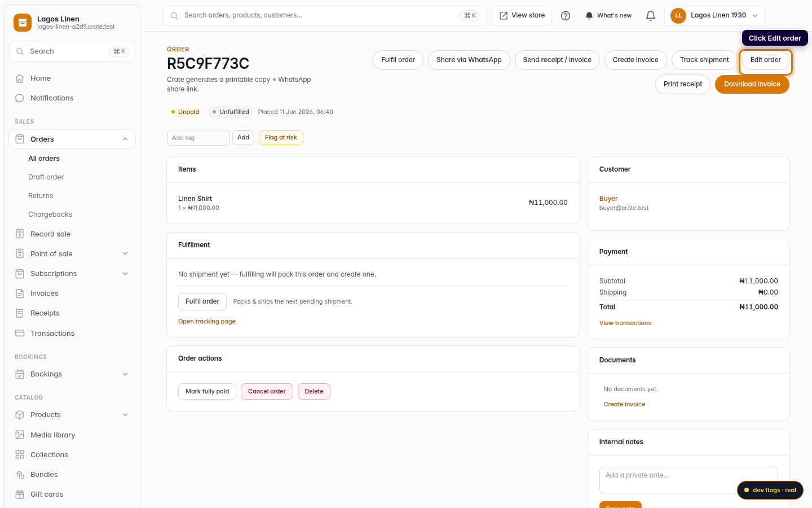The image size is (812, 508).
Task: Click the Invoices document icon
Action: coord(20,294)
